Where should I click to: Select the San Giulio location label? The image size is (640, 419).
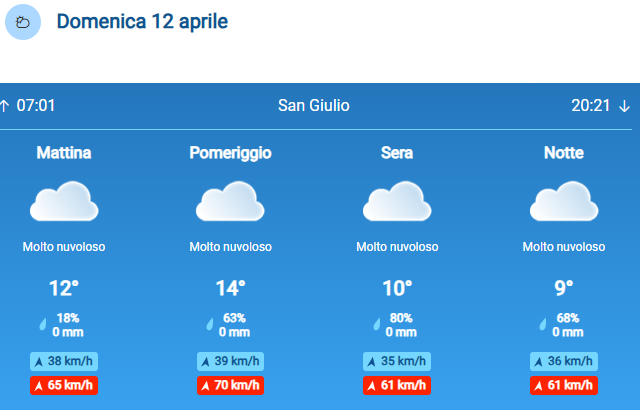click(314, 106)
